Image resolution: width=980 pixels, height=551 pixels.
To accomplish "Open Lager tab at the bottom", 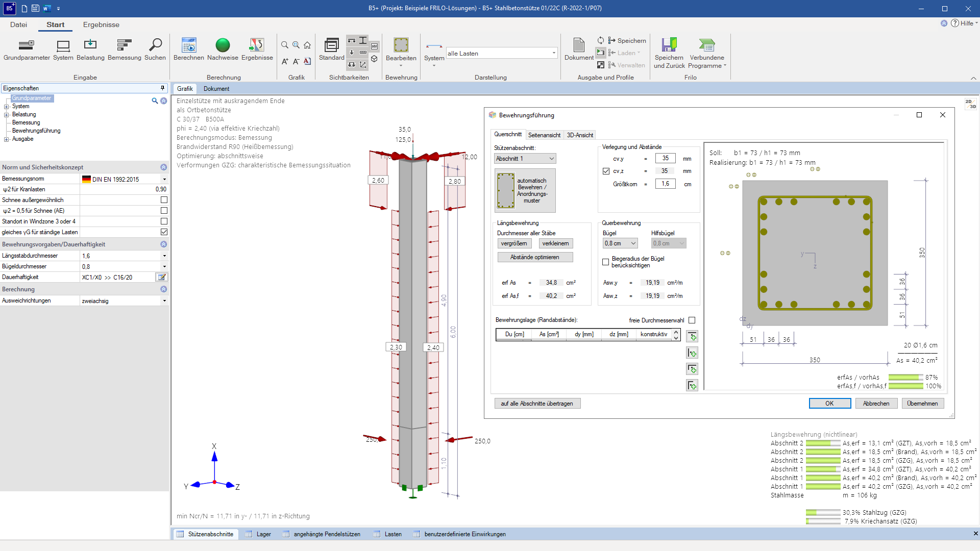I will point(258,534).
